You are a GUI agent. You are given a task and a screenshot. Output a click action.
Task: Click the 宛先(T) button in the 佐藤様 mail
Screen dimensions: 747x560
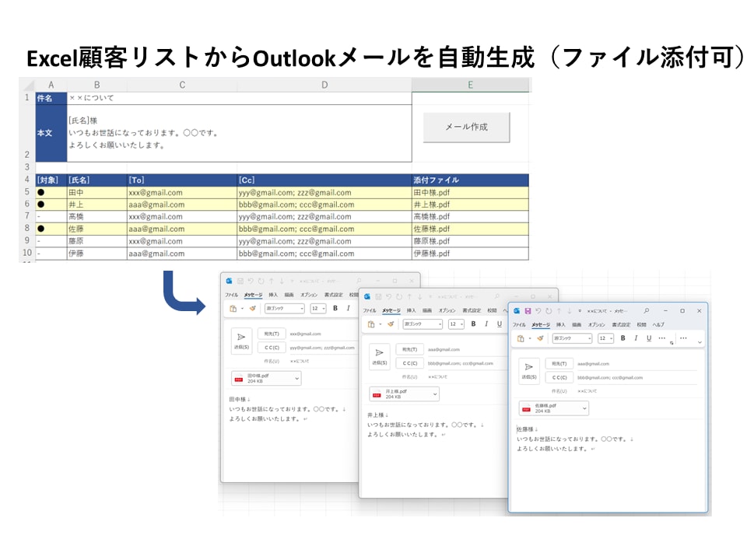[559, 364]
